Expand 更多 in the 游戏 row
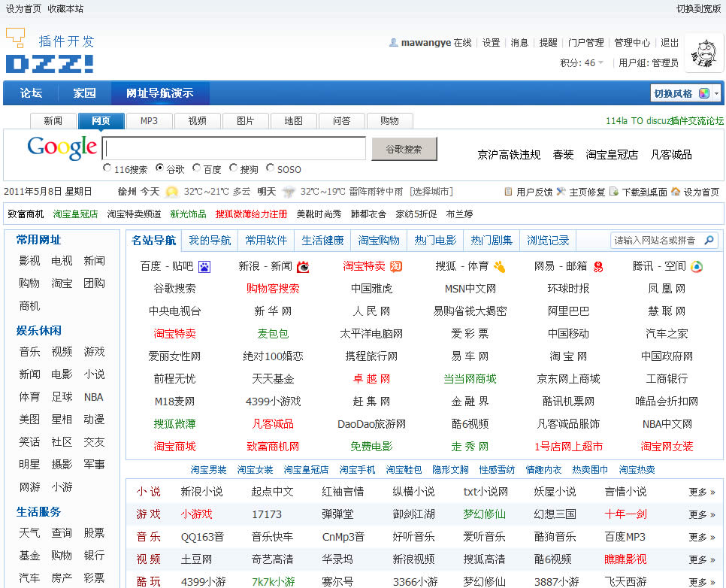 coord(702,514)
